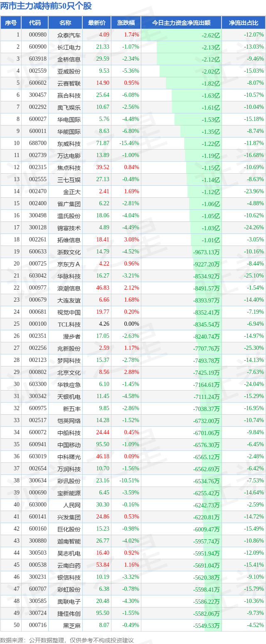Select stock name 金桥信息

[69, 59]
